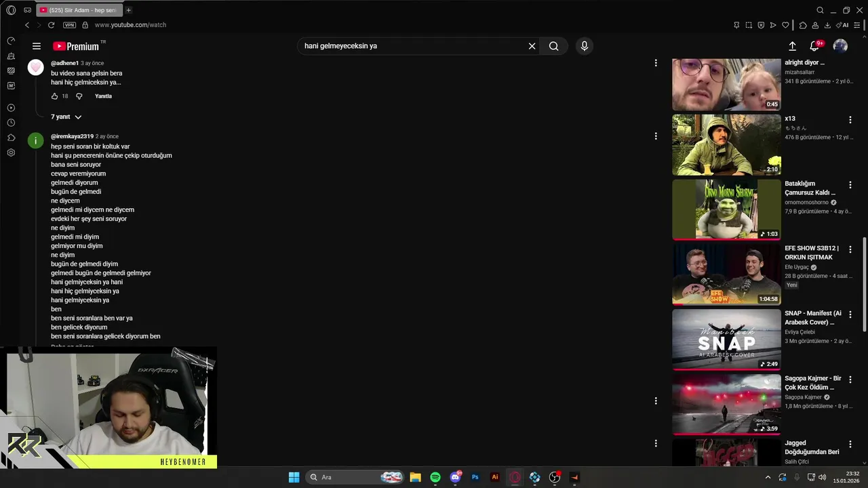Open more options for Sagopa Kajmer video
This screenshot has height=488, width=868.
(x=850, y=380)
